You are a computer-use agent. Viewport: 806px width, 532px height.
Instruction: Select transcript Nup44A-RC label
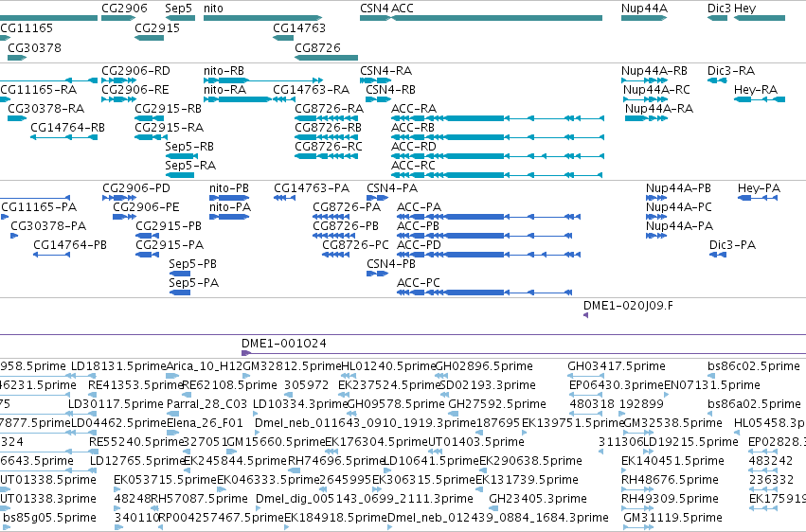(656, 89)
